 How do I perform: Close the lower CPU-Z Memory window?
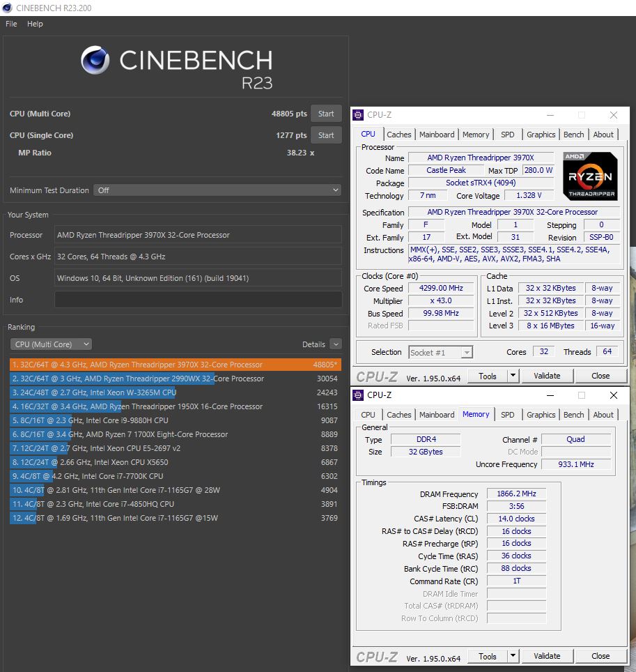[x=613, y=395]
